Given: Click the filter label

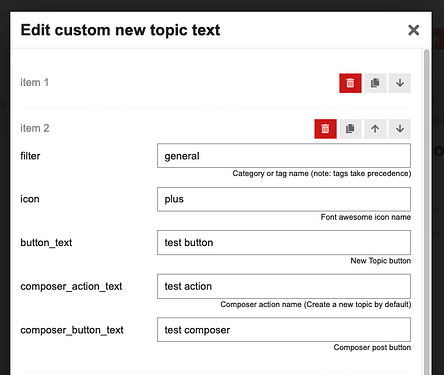Looking at the screenshot, I should tap(30, 156).
